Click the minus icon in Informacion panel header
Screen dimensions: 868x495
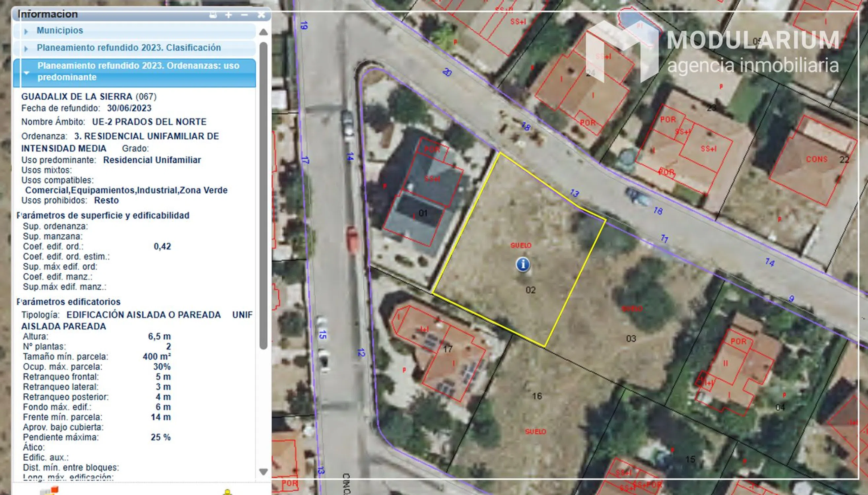coord(244,15)
